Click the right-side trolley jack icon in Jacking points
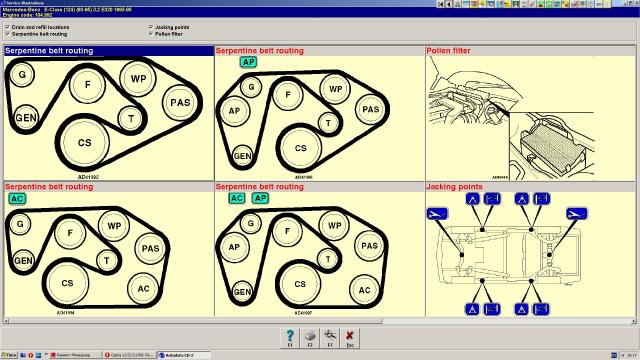Viewport: 640px width, 360px height. [577, 213]
